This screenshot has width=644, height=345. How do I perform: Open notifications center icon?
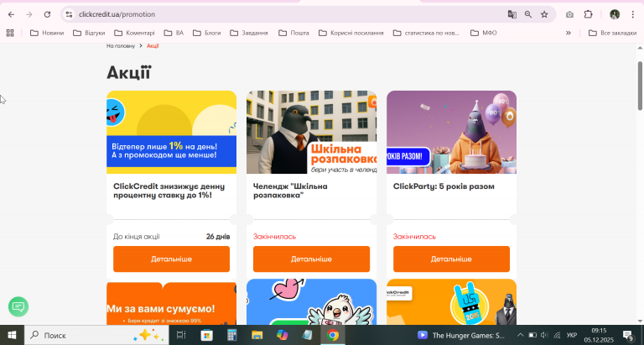[628, 336]
